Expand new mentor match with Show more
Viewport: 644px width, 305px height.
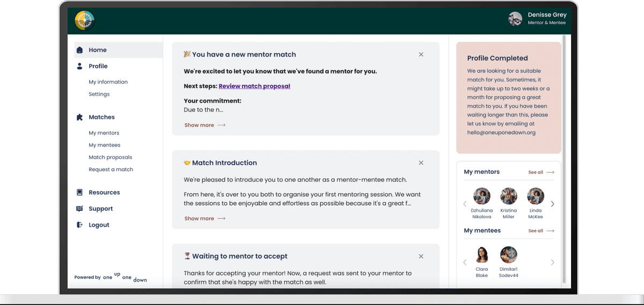[204, 125]
